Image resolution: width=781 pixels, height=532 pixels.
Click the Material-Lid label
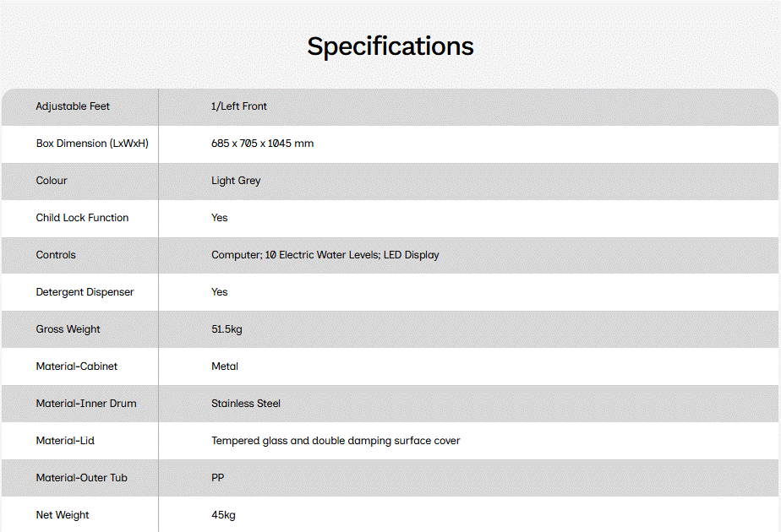coord(65,441)
